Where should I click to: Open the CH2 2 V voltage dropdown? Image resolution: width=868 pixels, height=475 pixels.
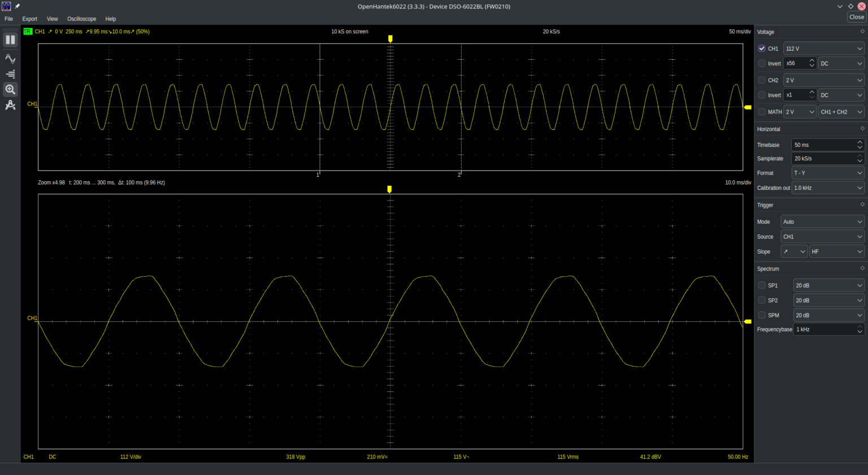point(824,80)
